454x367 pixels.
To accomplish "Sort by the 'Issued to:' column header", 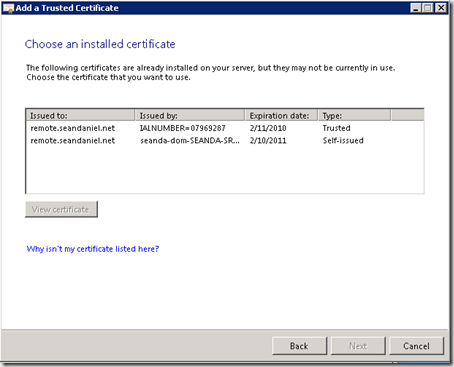I will (x=80, y=115).
